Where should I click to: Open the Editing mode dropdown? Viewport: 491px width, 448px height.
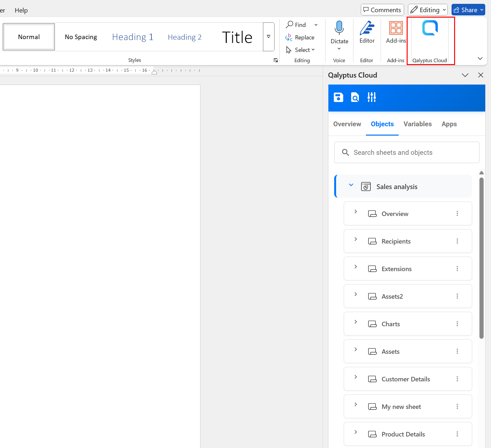[428, 10]
